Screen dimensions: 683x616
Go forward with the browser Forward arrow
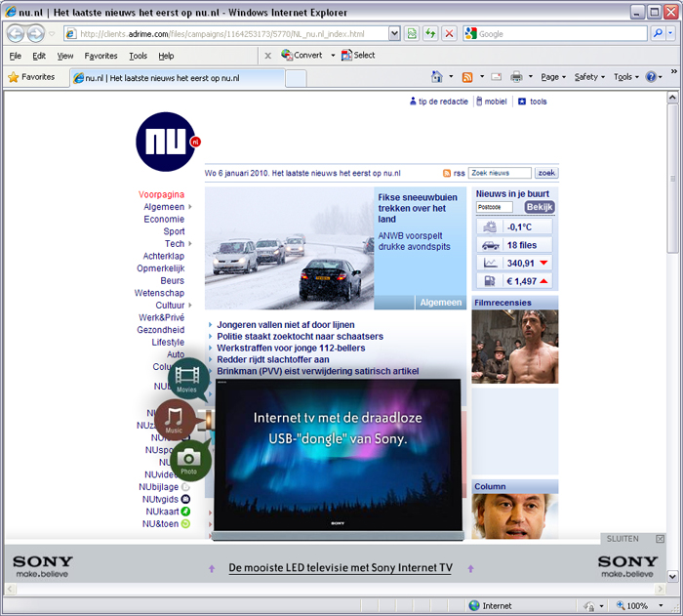coord(36,33)
